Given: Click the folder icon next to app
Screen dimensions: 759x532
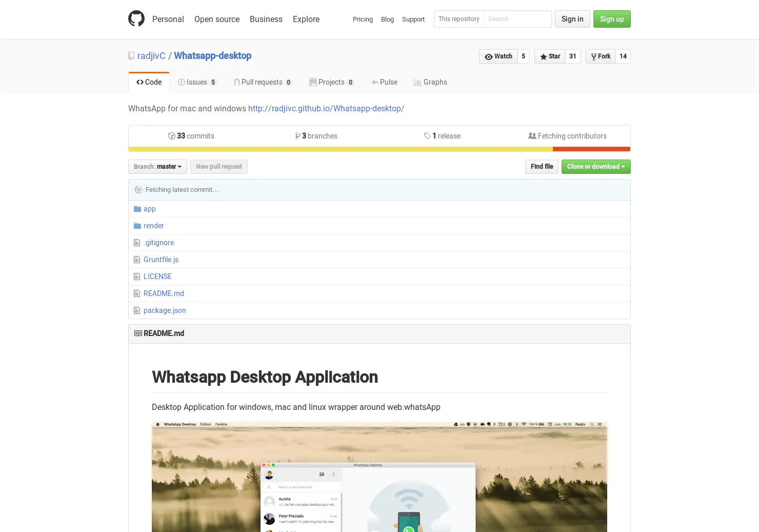Looking at the screenshot, I should (x=137, y=209).
